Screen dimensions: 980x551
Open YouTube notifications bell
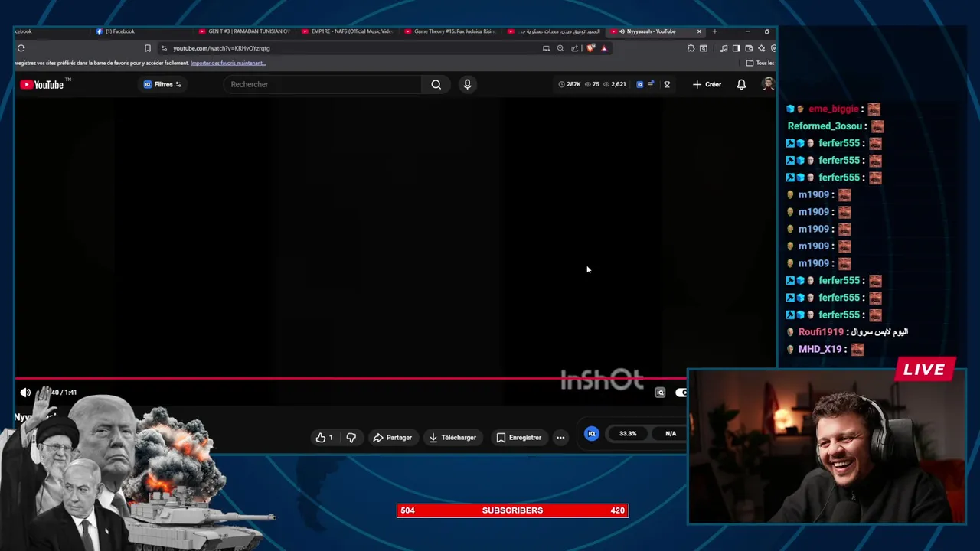pyautogui.click(x=741, y=84)
